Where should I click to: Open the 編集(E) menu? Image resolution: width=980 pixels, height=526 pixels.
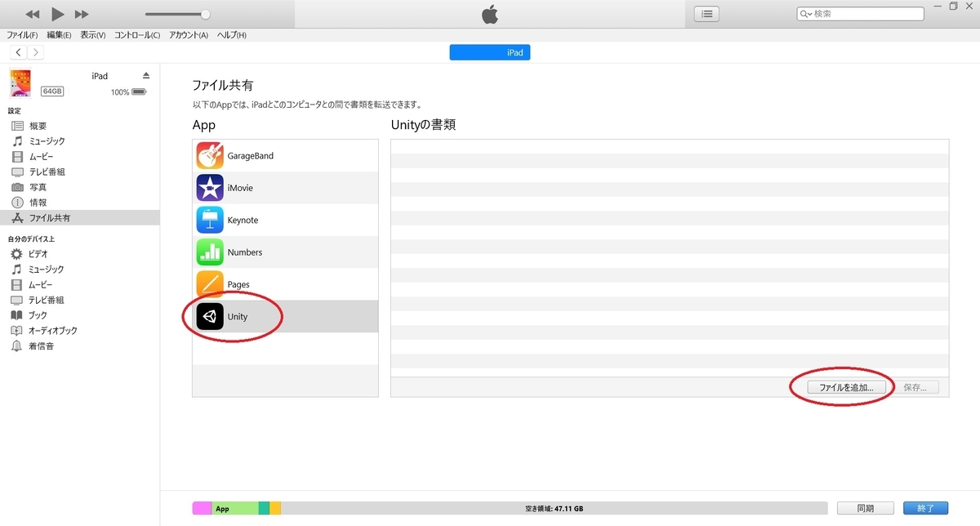coord(59,35)
